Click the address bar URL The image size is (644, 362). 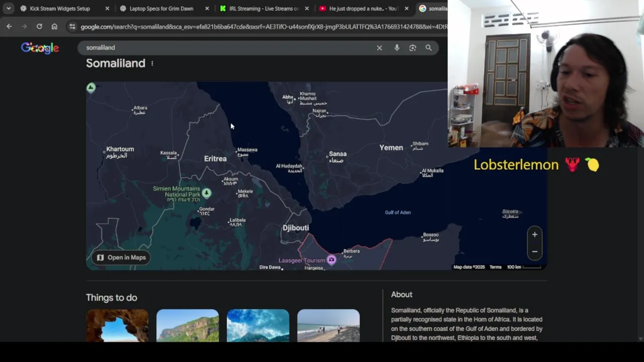click(x=263, y=27)
